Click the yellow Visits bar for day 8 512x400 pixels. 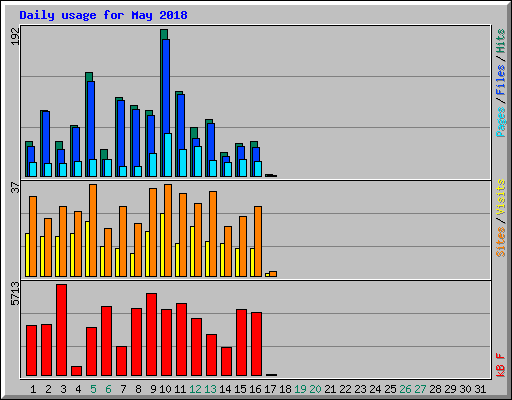(x=132, y=265)
